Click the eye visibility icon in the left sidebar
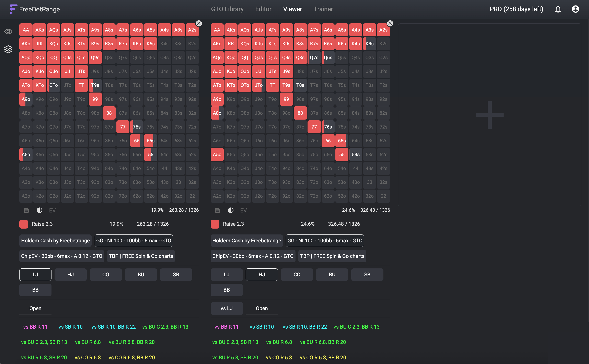The height and width of the screenshot is (364, 589). [x=8, y=31]
